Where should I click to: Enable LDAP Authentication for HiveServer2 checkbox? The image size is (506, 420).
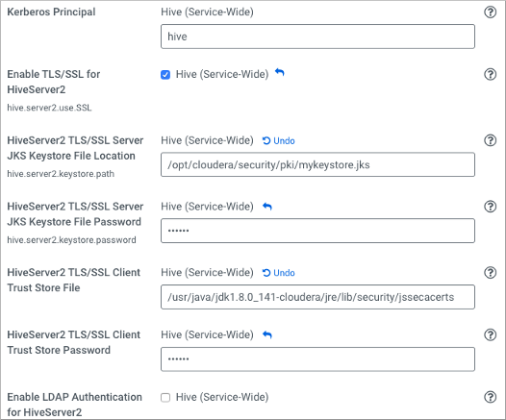[165, 398]
